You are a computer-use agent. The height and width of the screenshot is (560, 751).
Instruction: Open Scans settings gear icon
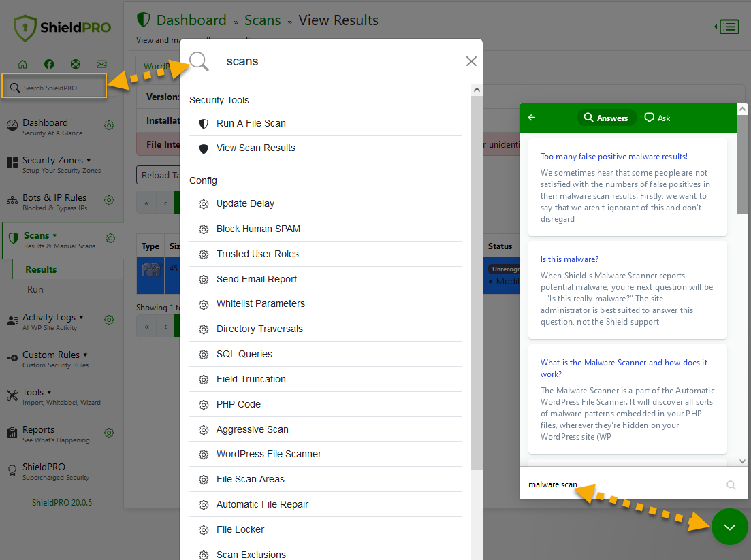[110, 238]
